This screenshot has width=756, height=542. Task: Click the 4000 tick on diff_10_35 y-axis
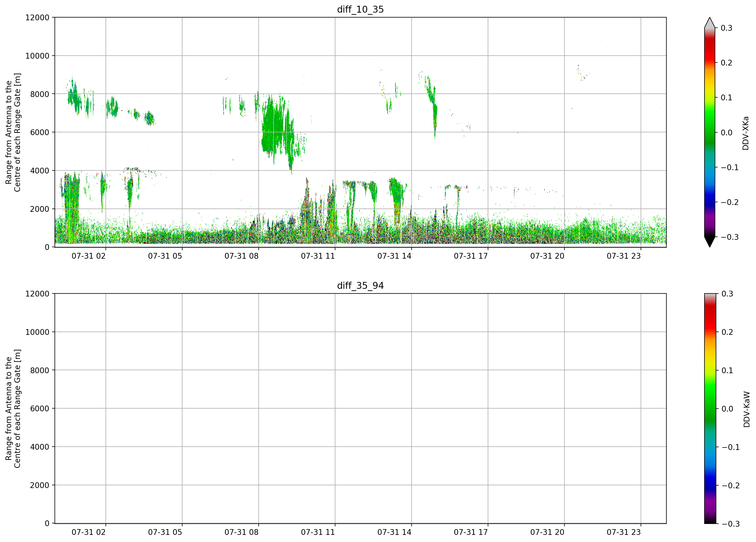point(40,171)
